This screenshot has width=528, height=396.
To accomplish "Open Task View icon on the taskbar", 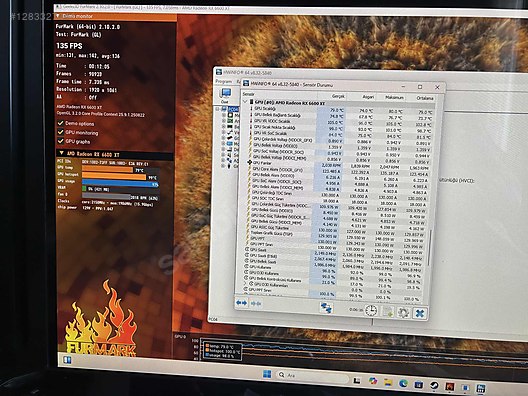I will coord(357,380).
